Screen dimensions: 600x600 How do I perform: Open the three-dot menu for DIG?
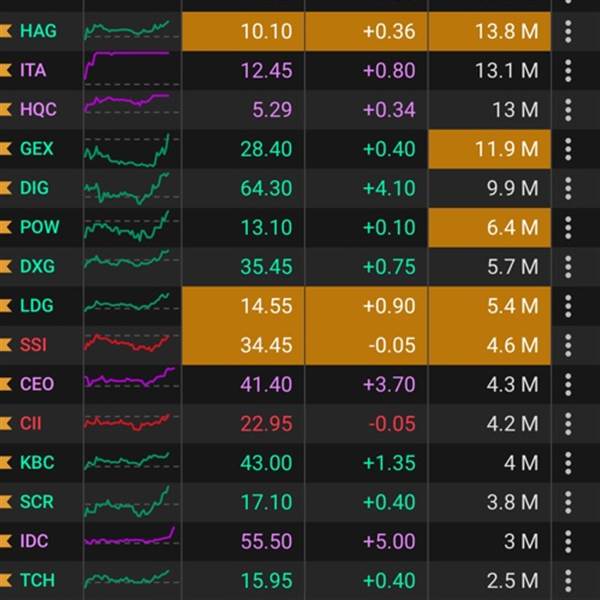[568, 188]
